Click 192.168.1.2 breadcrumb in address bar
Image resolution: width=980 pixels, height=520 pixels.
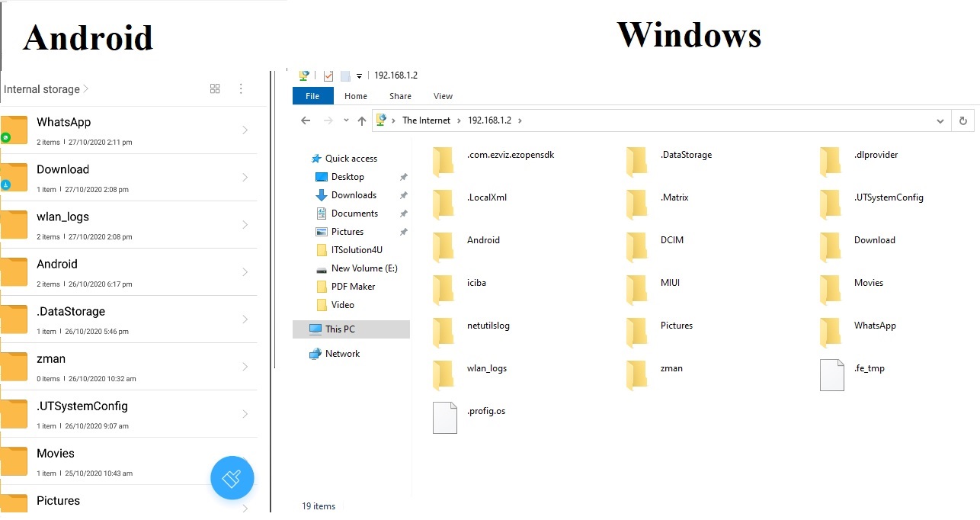click(489, 120)
